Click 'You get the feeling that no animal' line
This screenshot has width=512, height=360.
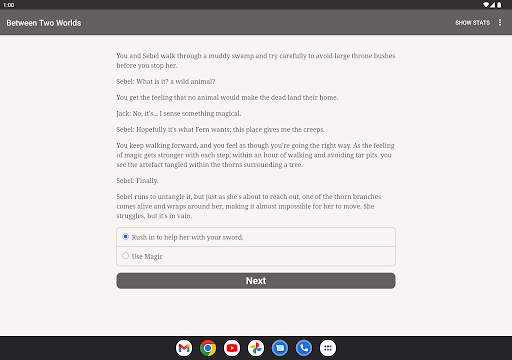point(227,98)
